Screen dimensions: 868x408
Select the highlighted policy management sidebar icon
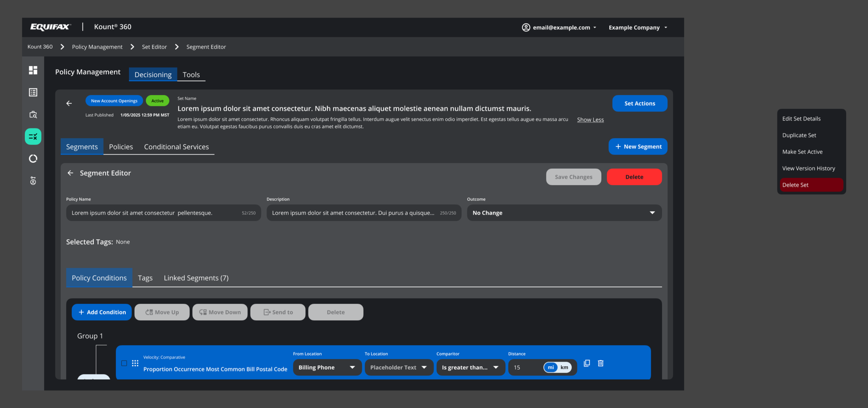pyautogui.click(x=33, y=137)
